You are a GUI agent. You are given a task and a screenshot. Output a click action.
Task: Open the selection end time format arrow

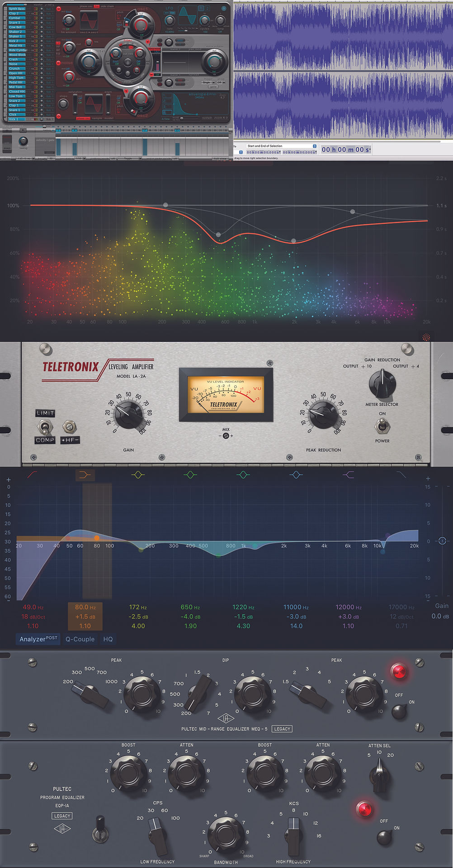[316, 152]
